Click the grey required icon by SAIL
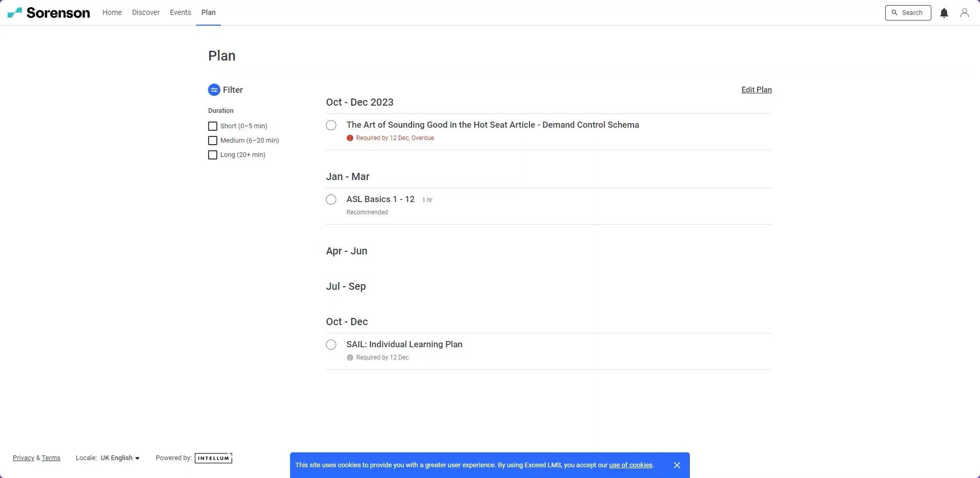980x478 pixels. 350,357
